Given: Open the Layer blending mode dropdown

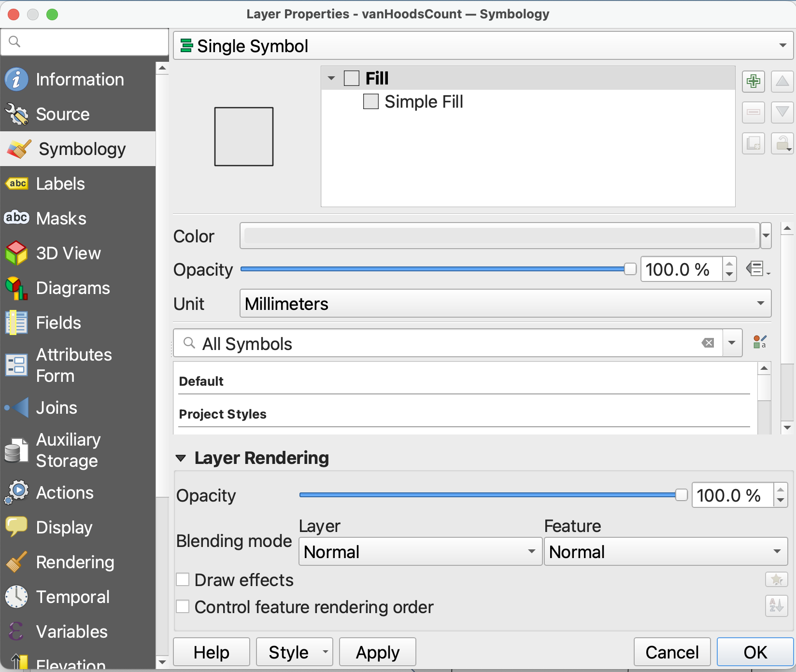Looking at the screenshot, I should pyautogui.click(x=420, y=552).
